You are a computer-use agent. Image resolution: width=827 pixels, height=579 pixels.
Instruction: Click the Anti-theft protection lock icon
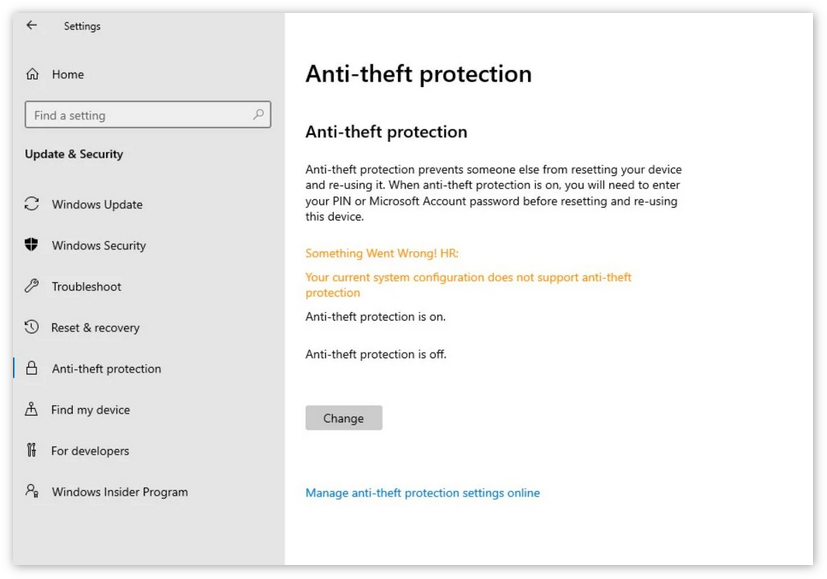[x=32, y=368]
